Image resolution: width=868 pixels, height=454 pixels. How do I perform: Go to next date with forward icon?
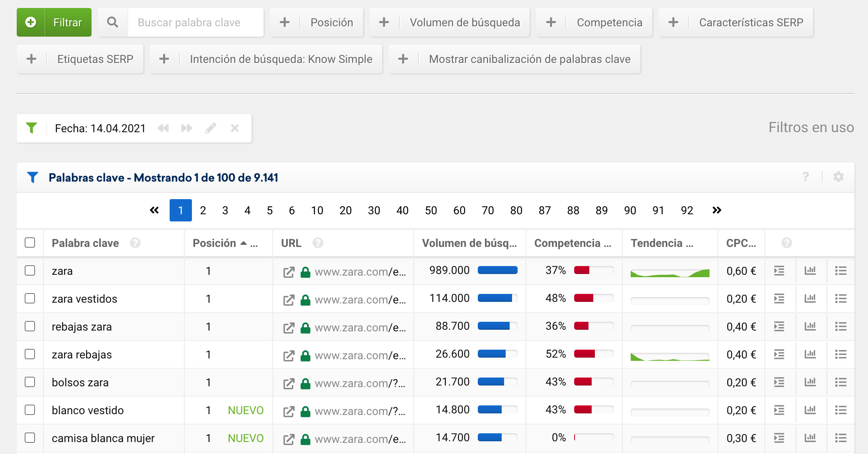[x=187, y=128]
